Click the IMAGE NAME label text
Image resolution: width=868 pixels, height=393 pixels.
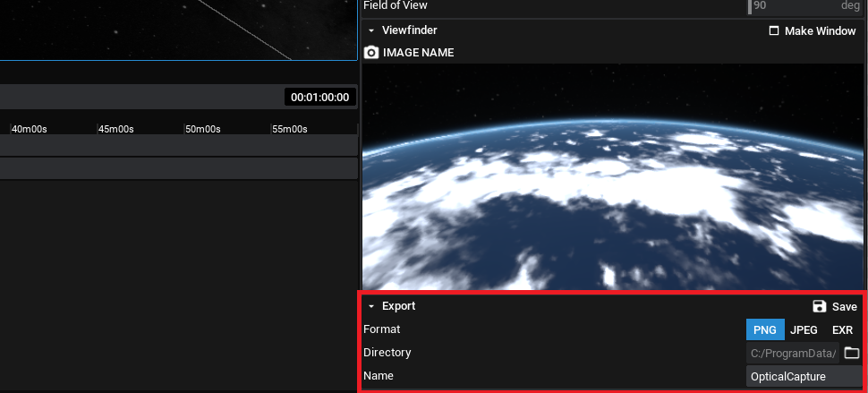[x=418, y=53]
